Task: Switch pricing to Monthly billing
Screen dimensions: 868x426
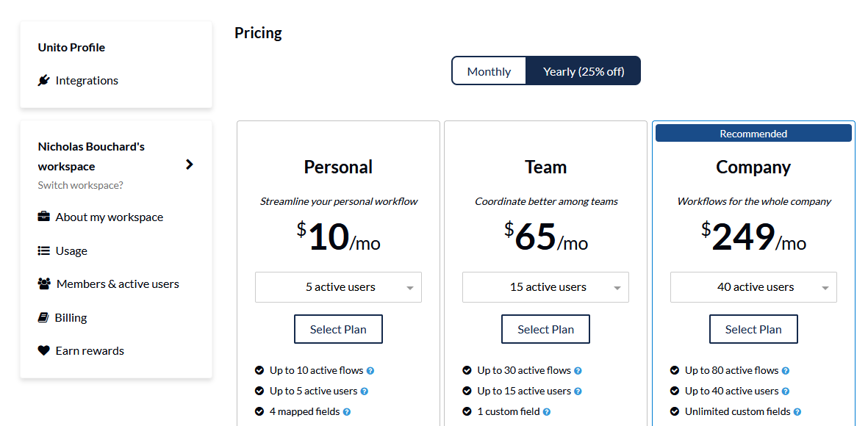Action: point(489,71)
